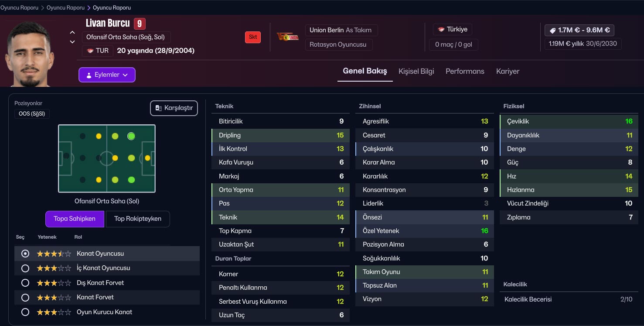Click the TUR flag icon under the player name
Image resolution: width=644 pixels, height=326 pixels.
click(x=91, y=51)
